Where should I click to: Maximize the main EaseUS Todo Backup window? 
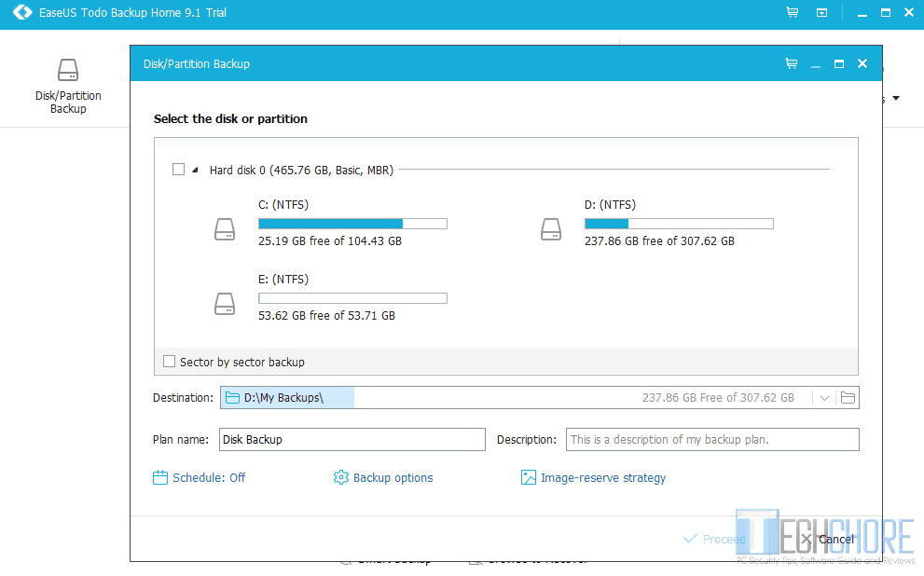coord(886,12)
